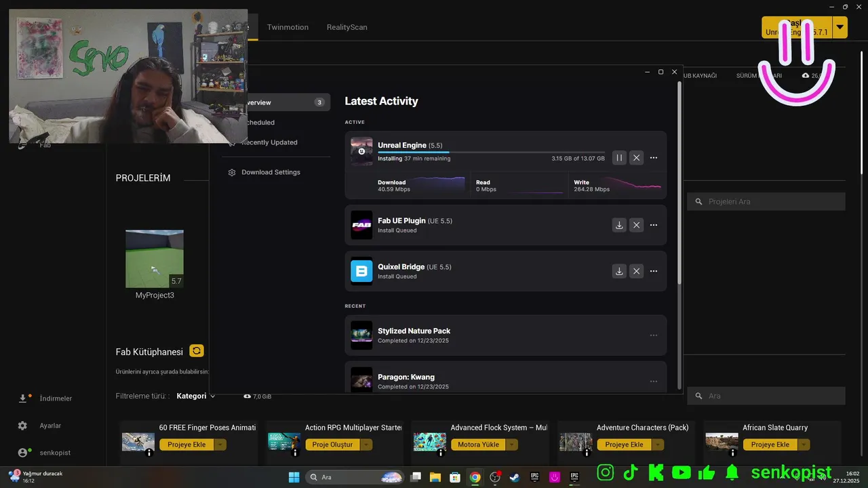Expand the yellow launch version dropdown arrow
The image size is (868, 488).
click(840, 27)
